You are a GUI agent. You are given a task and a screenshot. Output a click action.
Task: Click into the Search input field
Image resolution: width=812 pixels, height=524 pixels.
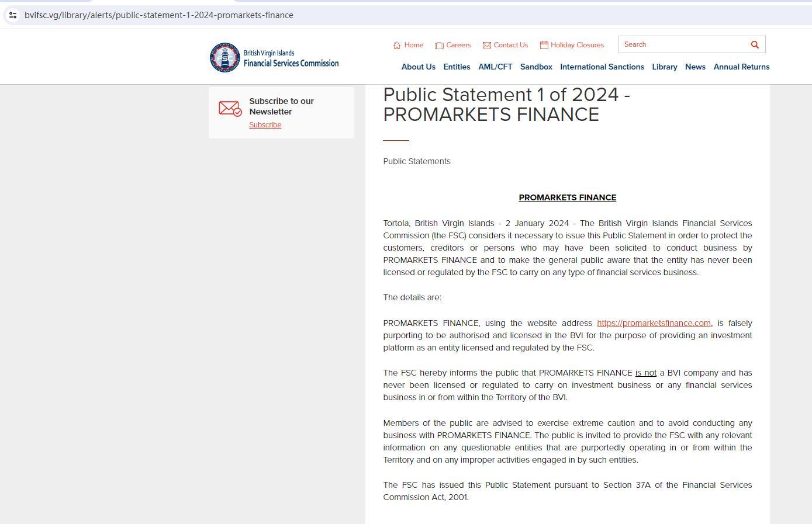coord(681,44)
